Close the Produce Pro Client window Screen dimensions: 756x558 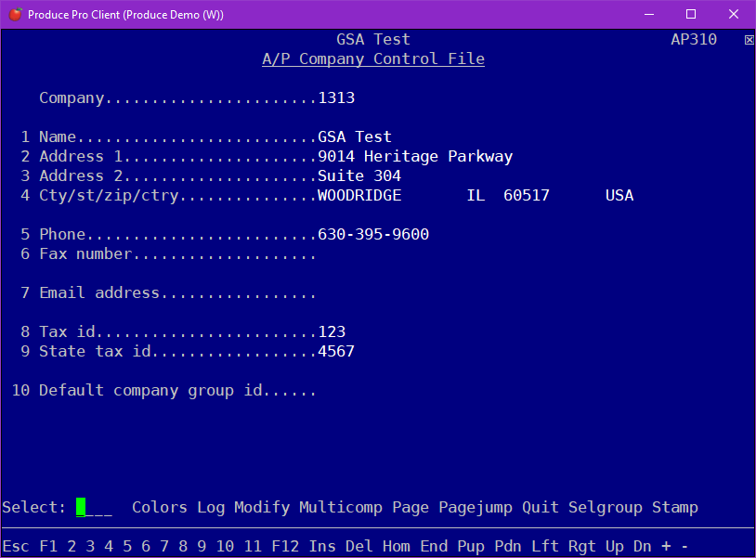pos(734,15)
